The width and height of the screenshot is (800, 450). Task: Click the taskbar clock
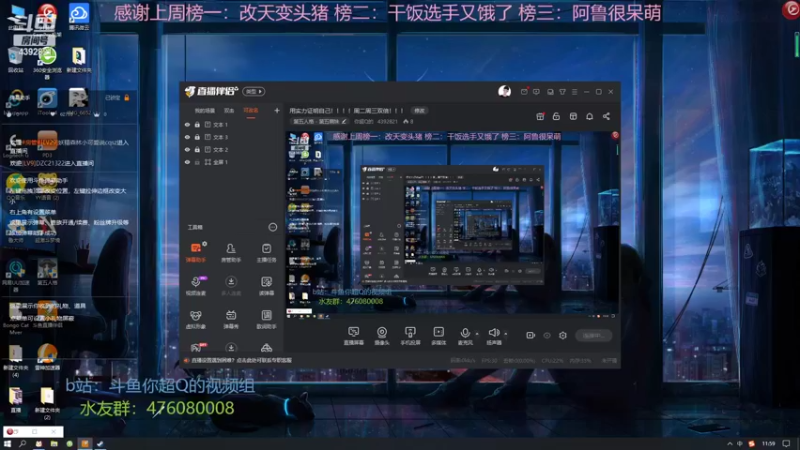tap(768, 444)
